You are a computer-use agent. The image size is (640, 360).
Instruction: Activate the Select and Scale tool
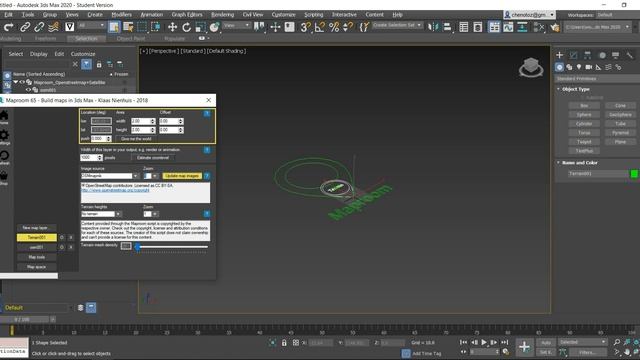click(x=200, y=27)
